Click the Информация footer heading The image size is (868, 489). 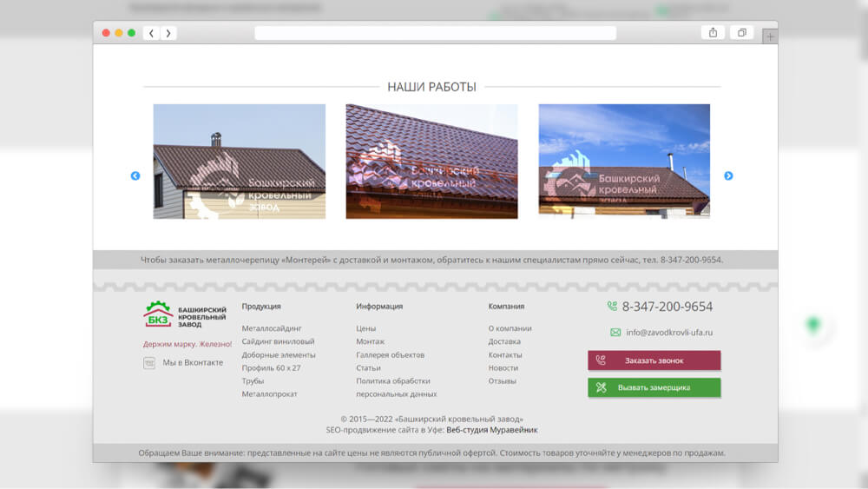pos(379,307)
